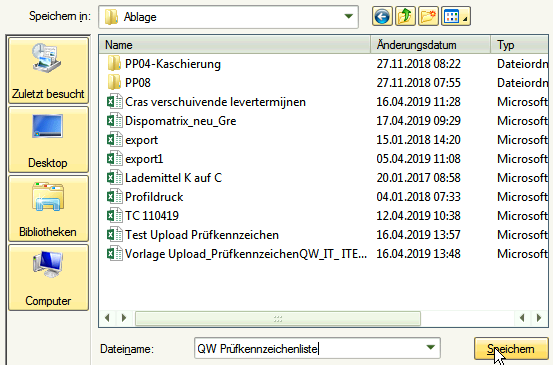
Task: Open Bibliotheken in places bar
Action: click(48, 208)
